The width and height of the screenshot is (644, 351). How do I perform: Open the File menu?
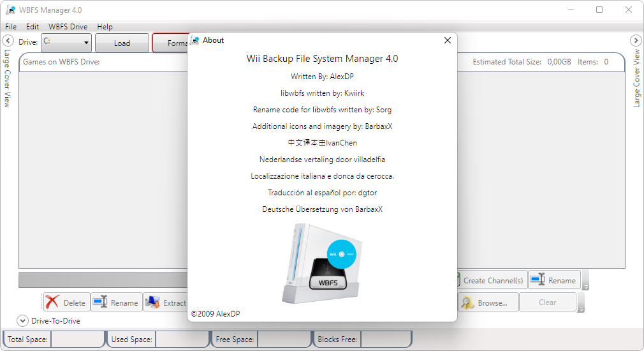click(11, 27)
